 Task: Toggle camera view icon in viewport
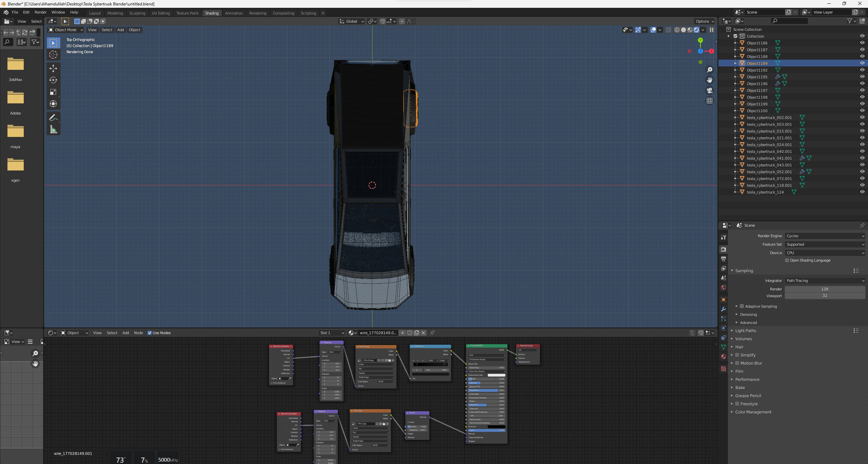[709, 90]
